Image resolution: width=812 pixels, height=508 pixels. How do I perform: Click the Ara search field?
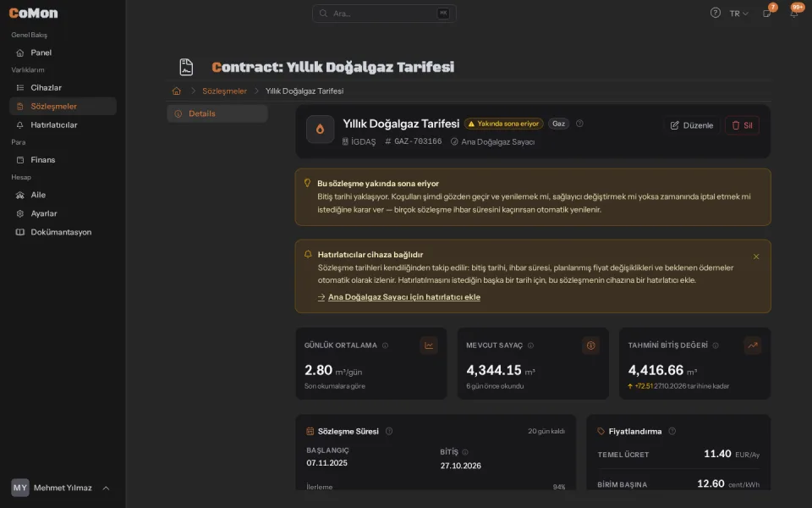[384, 14]
